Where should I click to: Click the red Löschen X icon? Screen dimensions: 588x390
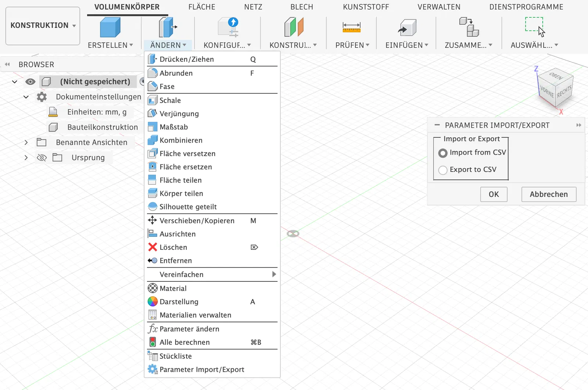tap(153, 247)
